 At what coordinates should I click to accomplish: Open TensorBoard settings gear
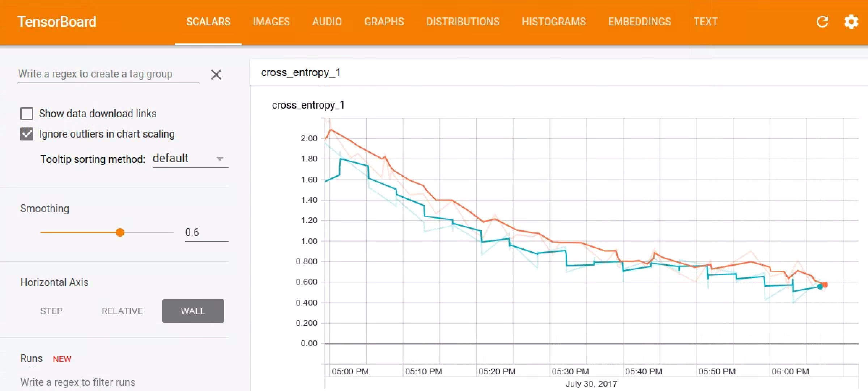tap(851, 22)
